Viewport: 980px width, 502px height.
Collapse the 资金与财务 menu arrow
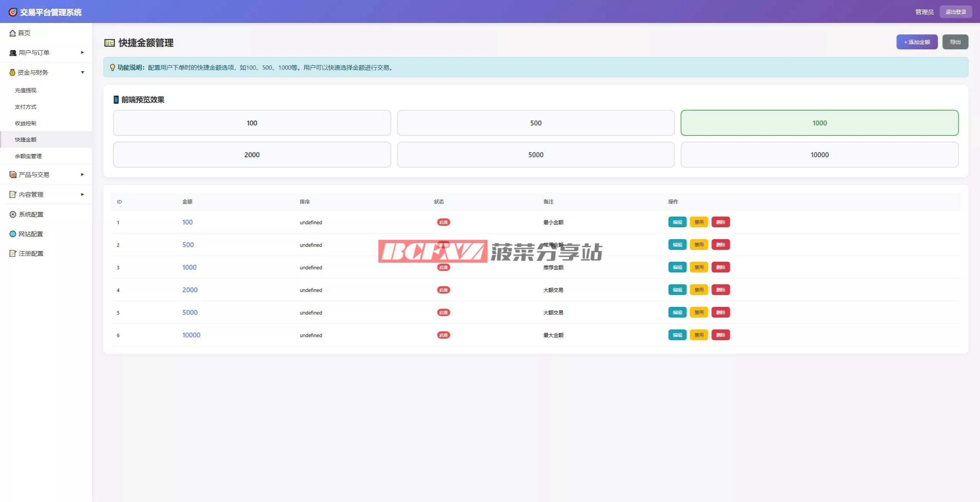coord(82,72)
